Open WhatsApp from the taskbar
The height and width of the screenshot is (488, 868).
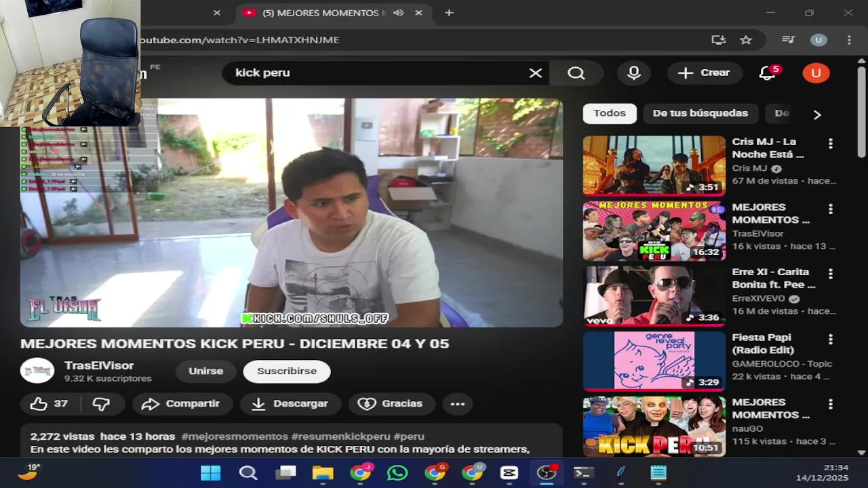[397, 472]
